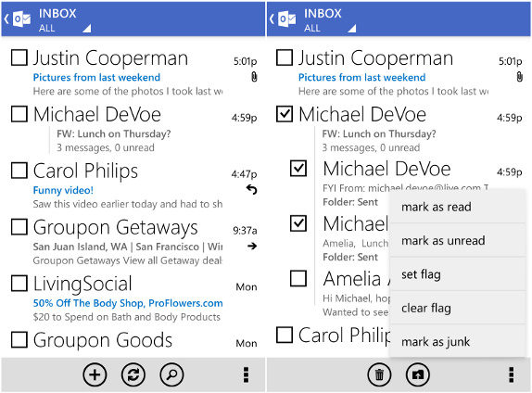Uncheck the Michael DeVoe conversation checkbox

click(285, 114)
